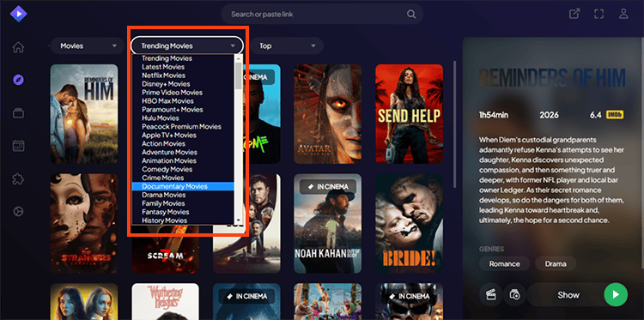The height and width of the screenshot is (320, 644).
Task: Open the Scream 7 poster
Action: coord(165,254)
